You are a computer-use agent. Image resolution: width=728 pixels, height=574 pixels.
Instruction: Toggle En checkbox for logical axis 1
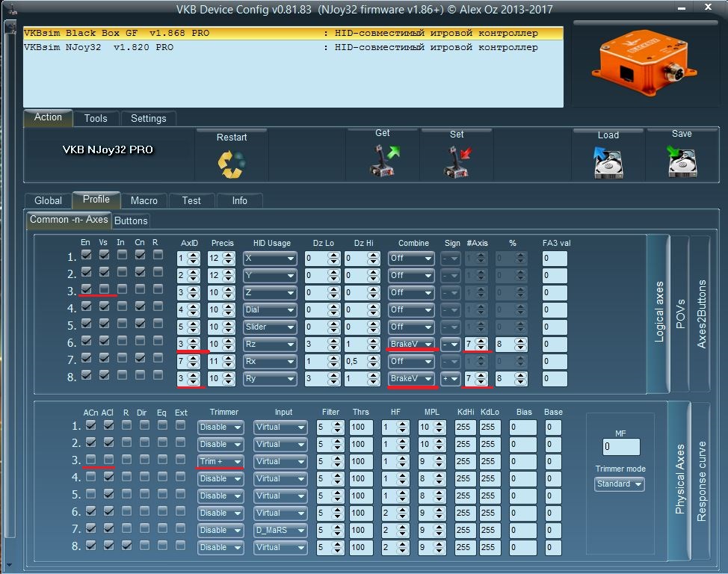tap(86, 255)
